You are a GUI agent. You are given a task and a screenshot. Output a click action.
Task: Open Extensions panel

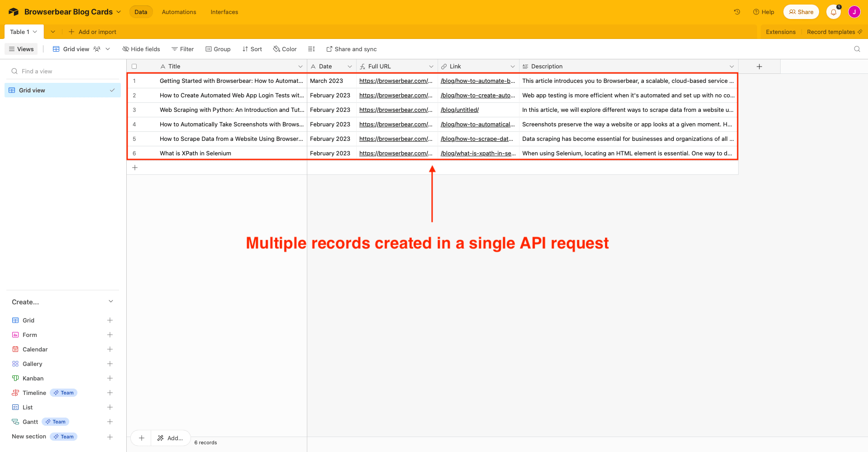pyautogui.click(x=781, y=32)
